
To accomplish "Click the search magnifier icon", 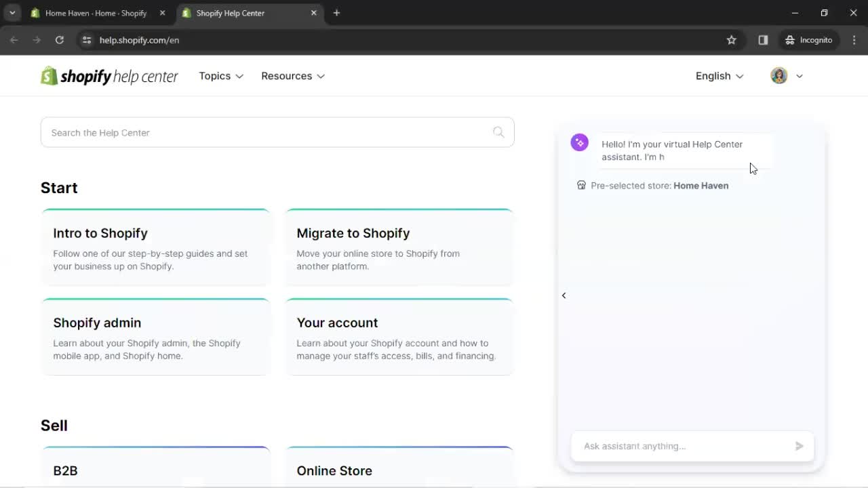I will [x=498, y=132].
